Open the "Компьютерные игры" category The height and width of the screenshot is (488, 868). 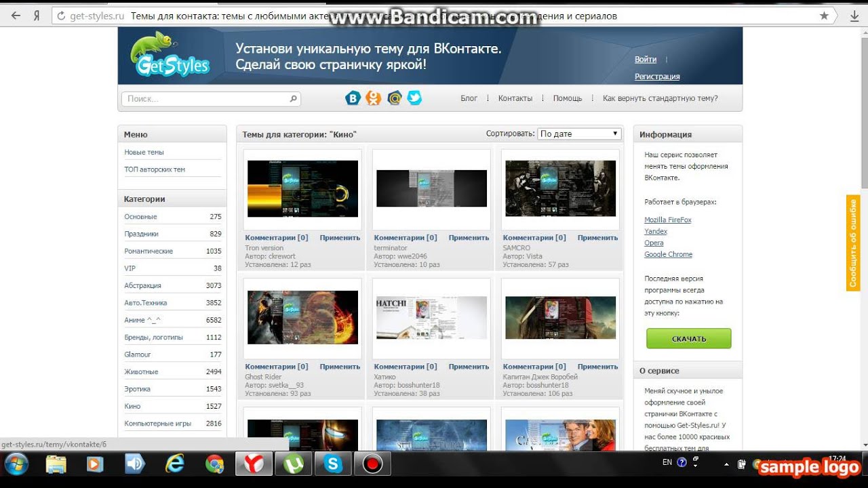pyautogui.click(x=157, y=424)
